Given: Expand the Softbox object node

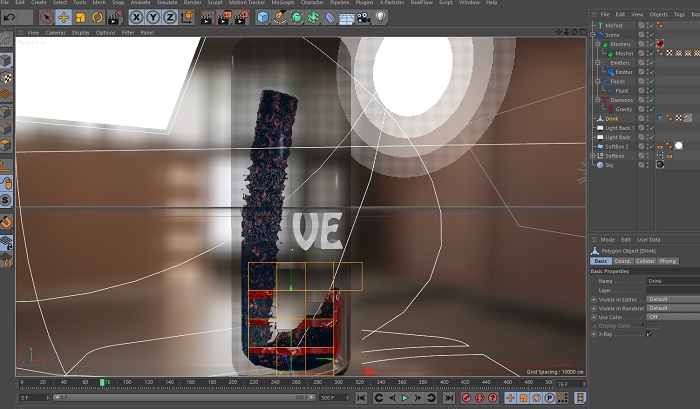Looking at the screenshot, I should (x=593, y=156).
